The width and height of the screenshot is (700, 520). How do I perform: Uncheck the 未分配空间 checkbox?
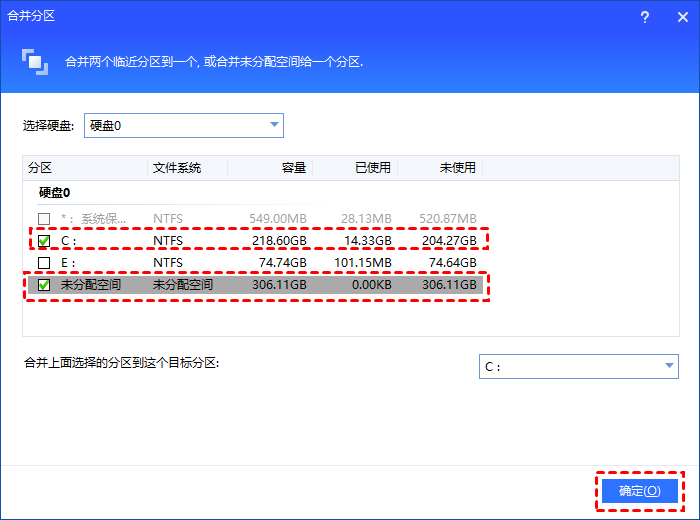click(44, 285)
